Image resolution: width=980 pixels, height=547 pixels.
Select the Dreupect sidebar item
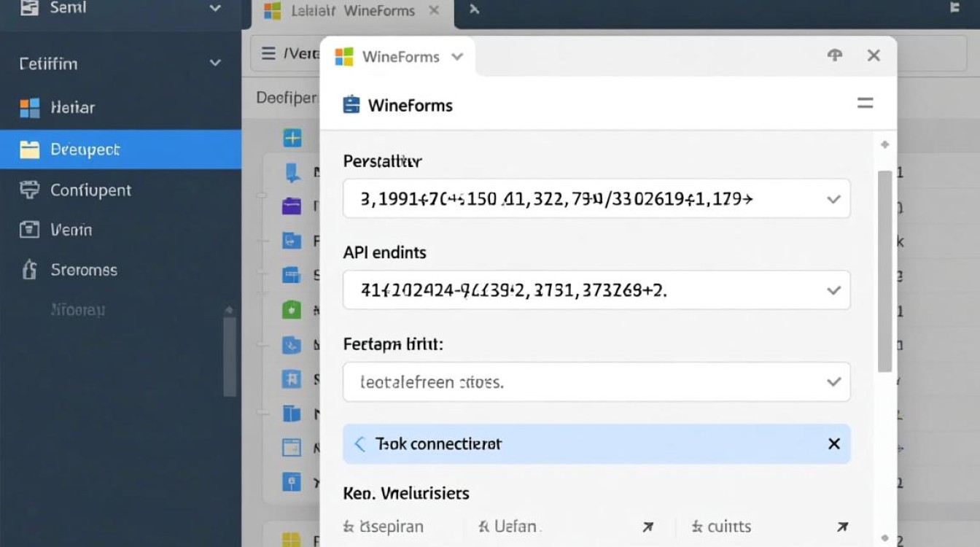pyautogui.click(x=85, y=150)
